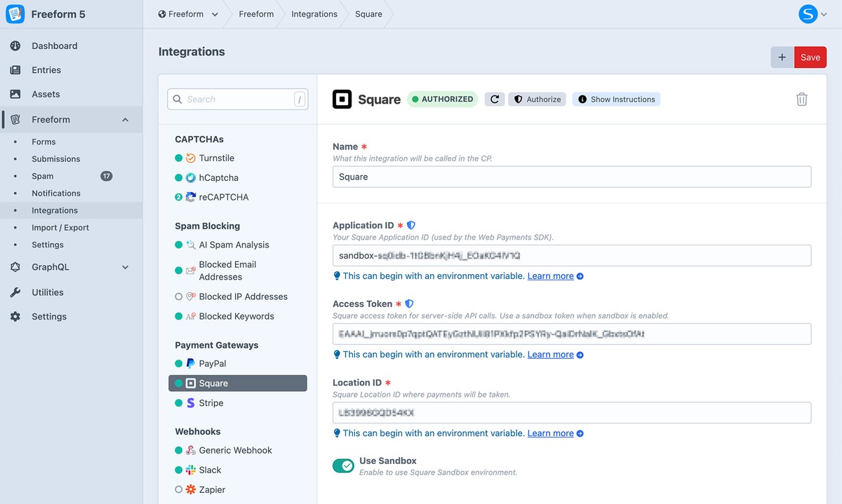Open the Freeform site dropdown in breadcrumb
The width and height of the screenshot is (842, 504).
pos(189,14)
